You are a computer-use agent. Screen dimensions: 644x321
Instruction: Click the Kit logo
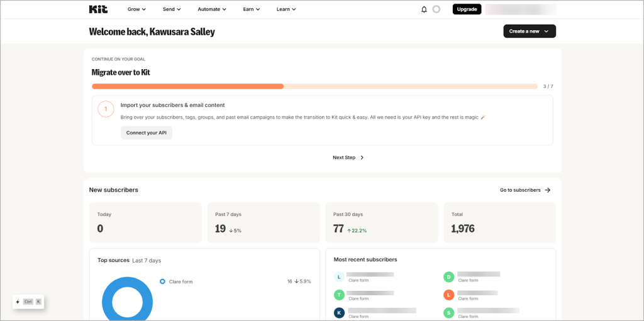tap(99, 9)
